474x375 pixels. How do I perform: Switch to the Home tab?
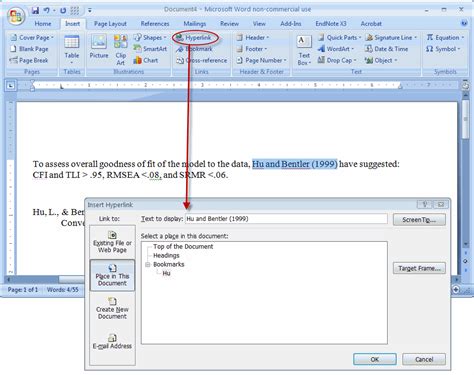[x=43, y=24]
